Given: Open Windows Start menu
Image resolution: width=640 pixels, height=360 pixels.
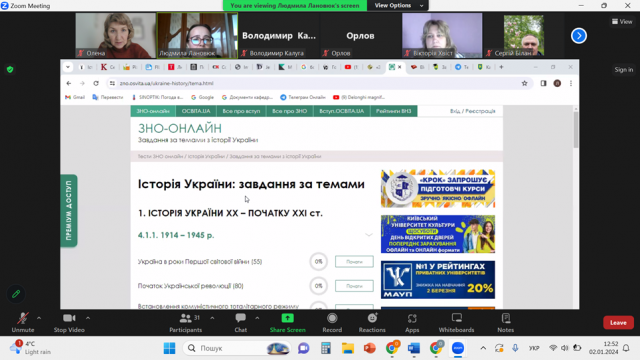Looking at the screenshot, I should tap(169, 348).
